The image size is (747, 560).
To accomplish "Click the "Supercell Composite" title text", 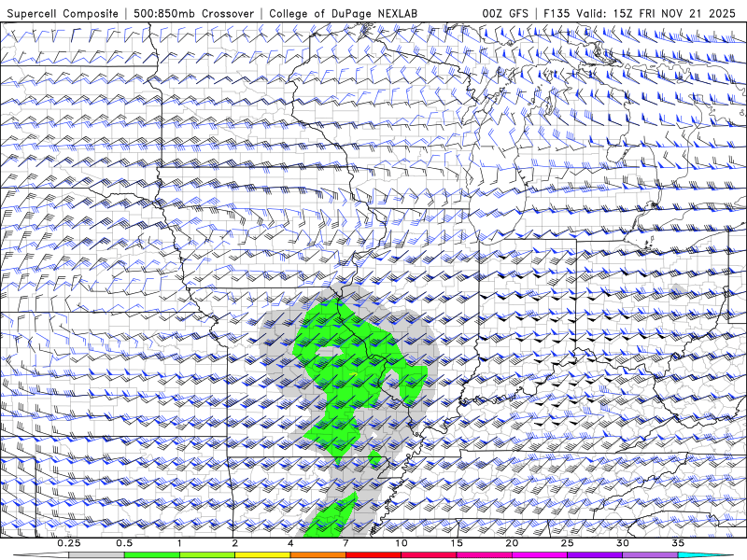I will coord(63,13).
